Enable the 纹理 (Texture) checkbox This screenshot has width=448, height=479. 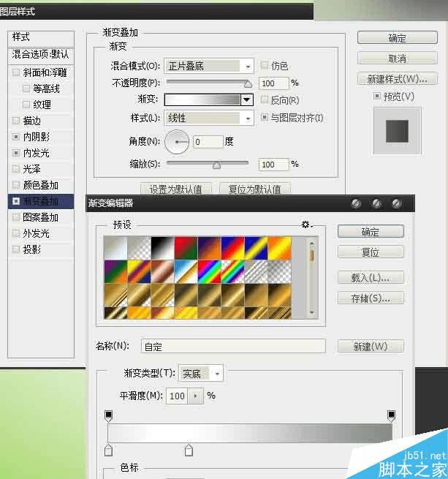pyautogui.click(x=26, y=105)
